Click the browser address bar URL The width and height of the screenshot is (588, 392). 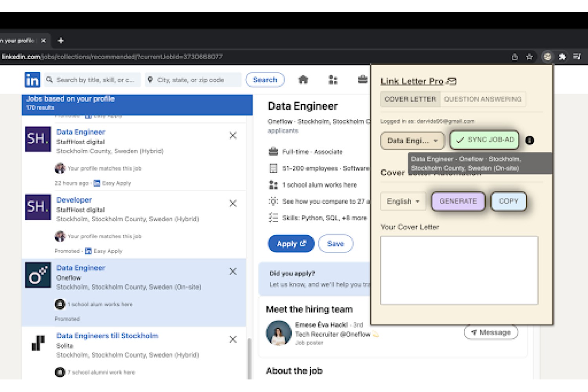pyautogui.click(x=113, y=57)
